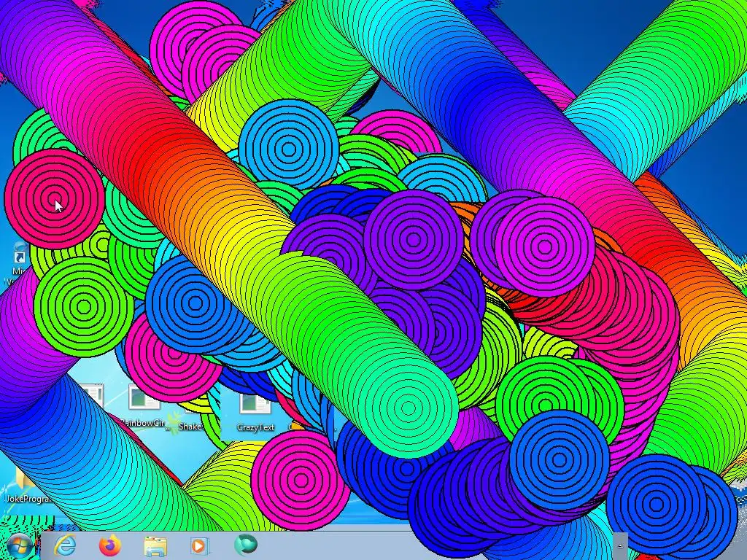Click the 'JokeProgra...' folder label
Viewport: 747px width, 560px height.
(28, 499)
